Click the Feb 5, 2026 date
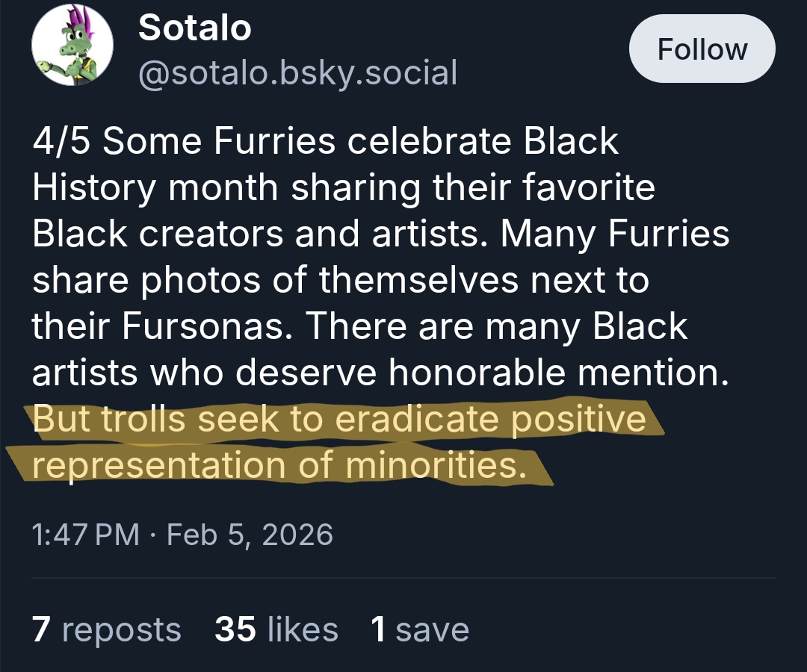The image size is (807, 672). click(x=250, y=535)
